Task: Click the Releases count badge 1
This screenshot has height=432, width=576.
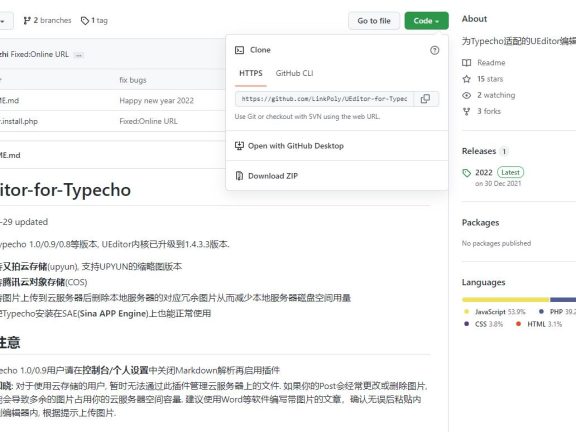Action: coord(504,151)
